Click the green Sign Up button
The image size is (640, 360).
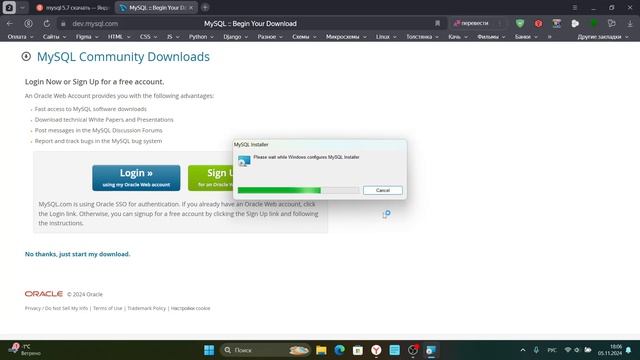210,178
